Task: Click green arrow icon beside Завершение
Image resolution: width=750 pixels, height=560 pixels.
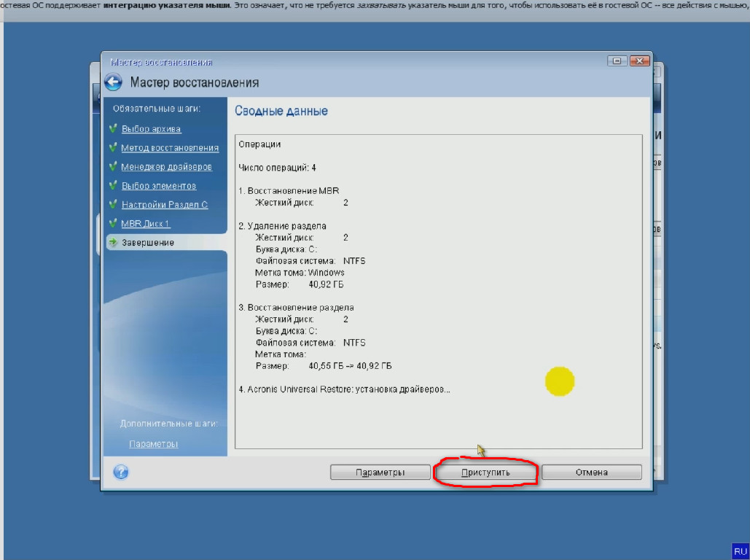Action: (x=113, y=243)
